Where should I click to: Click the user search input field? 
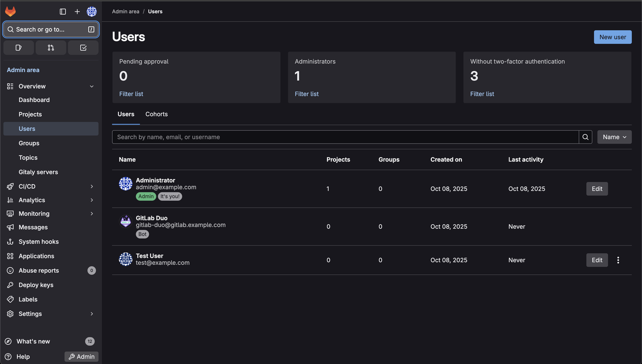click(345, 137)
